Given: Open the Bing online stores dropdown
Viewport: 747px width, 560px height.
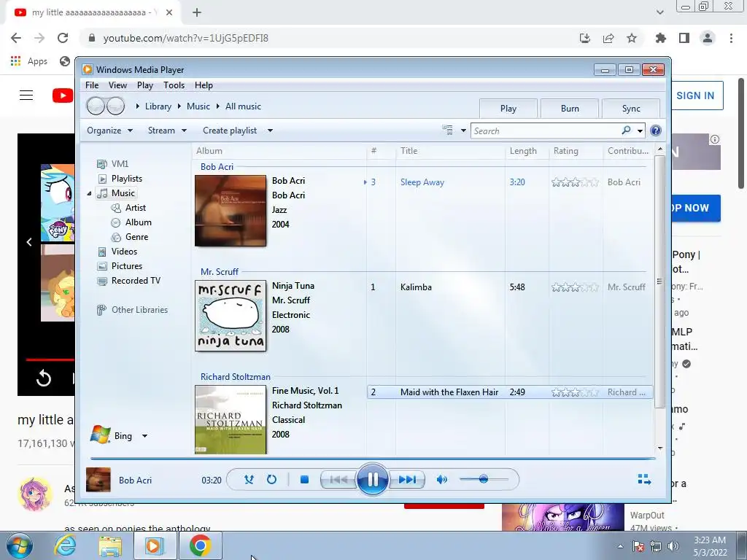Looking at the screenshot, I should point(144,436).
